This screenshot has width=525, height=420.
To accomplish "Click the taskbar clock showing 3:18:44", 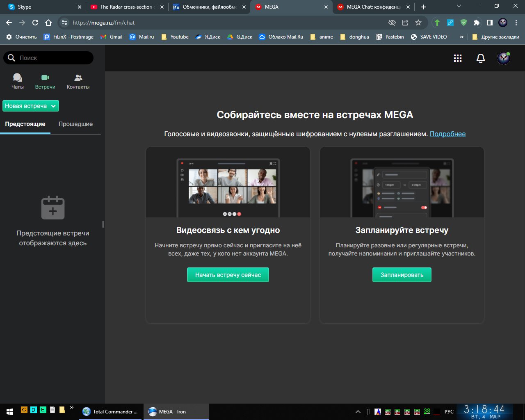I will point(484,412).
